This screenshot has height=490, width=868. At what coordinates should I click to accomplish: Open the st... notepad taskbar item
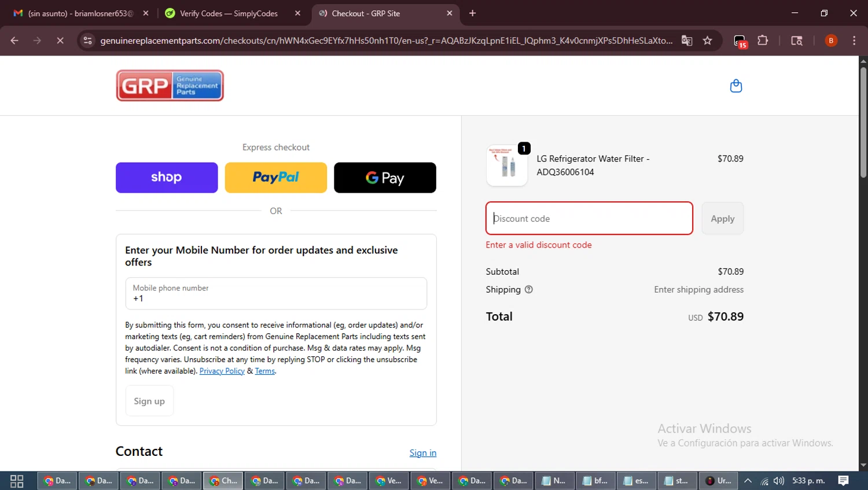tap(678, 481)
